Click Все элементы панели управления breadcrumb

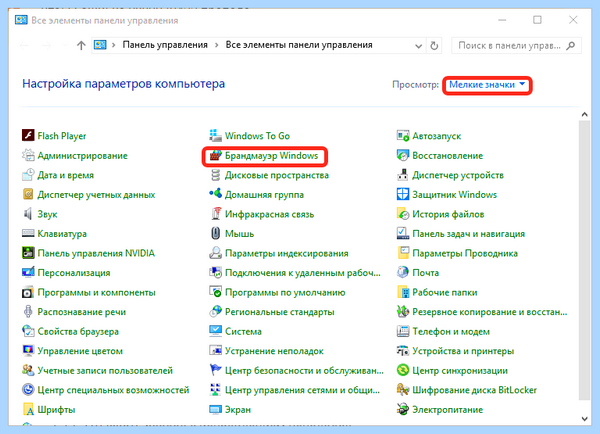[299, 45]
